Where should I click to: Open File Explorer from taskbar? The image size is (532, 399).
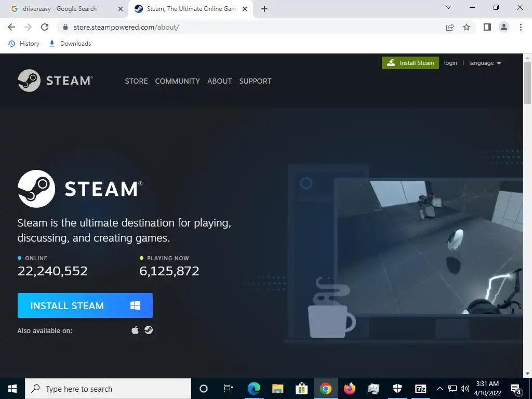pyautogui.click(x=277, y=389)
